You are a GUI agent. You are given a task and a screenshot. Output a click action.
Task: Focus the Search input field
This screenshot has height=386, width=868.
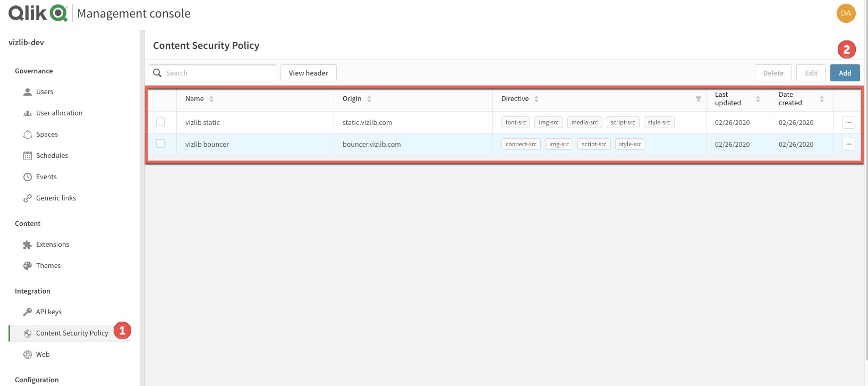pyautogui.click(x=212, y=73)
